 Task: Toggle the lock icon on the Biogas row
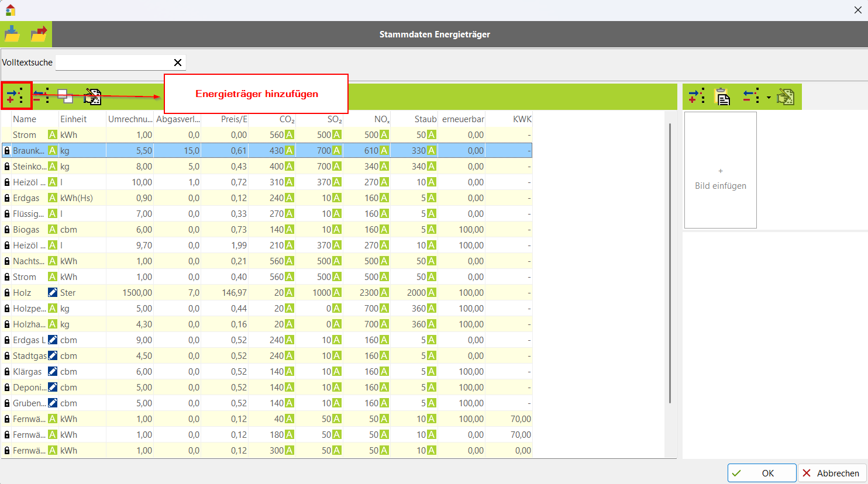[x=7, y=230]
